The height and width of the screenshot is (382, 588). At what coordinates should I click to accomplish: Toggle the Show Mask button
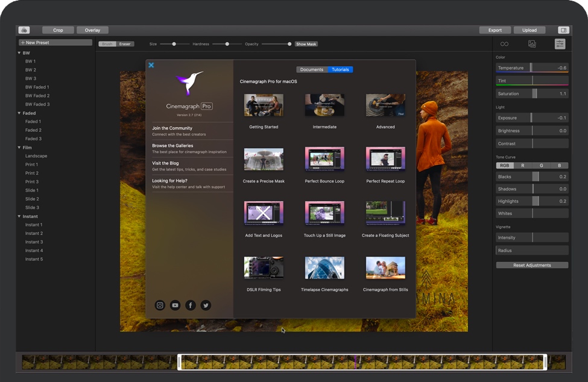click(306, 44)
